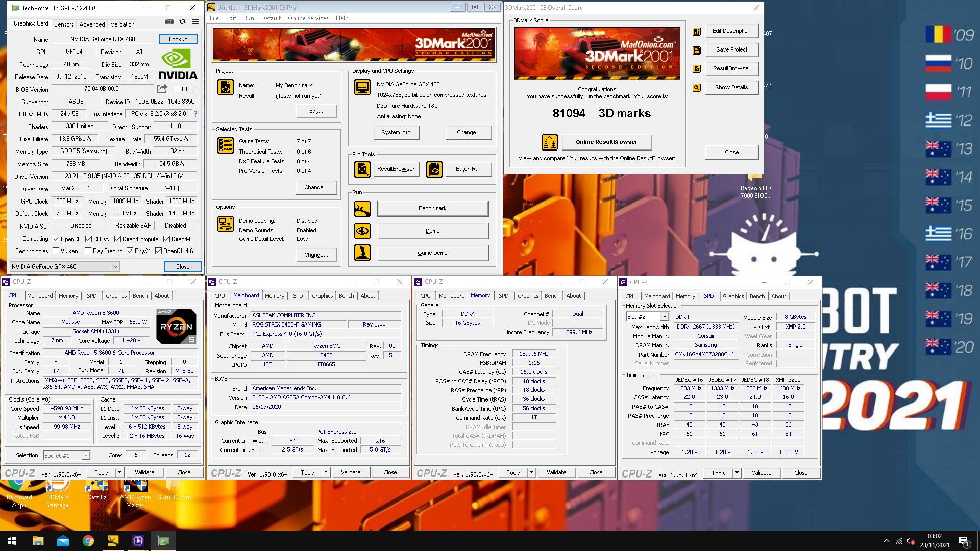The height and width of the screenshot is (551, 980).
Task: Click Online ResultBrowser button
Action: (x=606, y=142)
